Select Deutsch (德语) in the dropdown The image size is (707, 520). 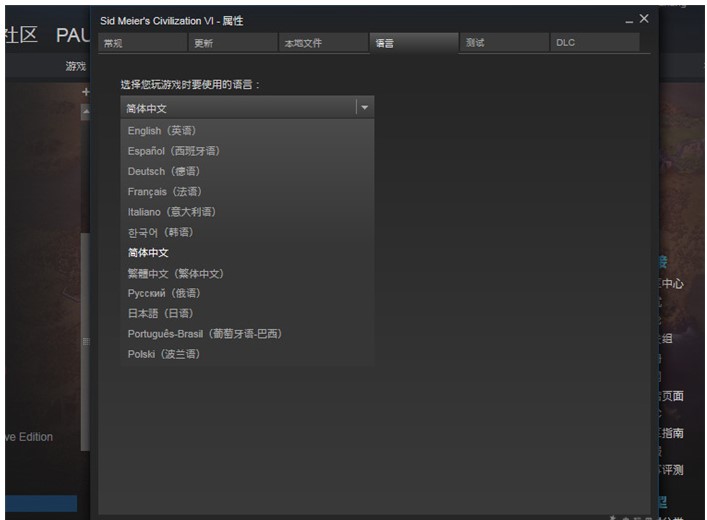163,171
